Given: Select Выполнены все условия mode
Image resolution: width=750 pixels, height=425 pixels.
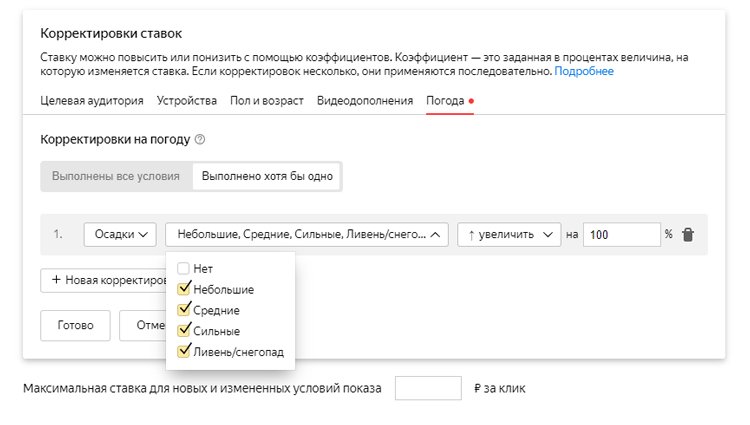Looking at the screenshot, I should 116,176.
